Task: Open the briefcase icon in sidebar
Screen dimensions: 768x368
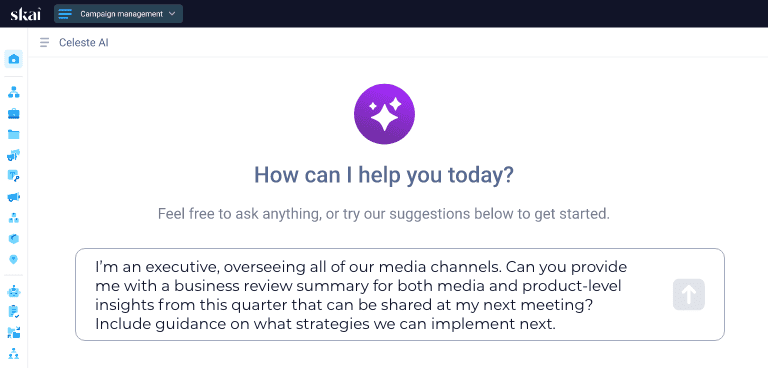Action: tap(14, 113)
